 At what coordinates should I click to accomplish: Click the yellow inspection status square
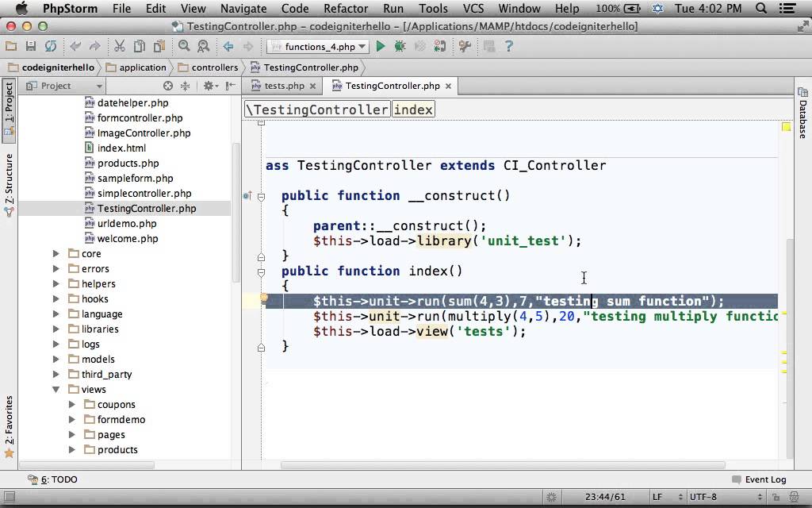click(786, 127)
